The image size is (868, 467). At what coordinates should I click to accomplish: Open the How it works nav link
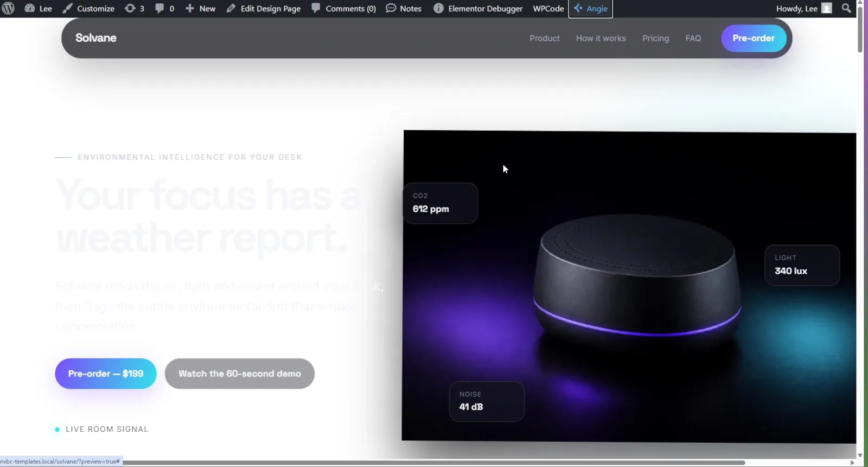601,38
